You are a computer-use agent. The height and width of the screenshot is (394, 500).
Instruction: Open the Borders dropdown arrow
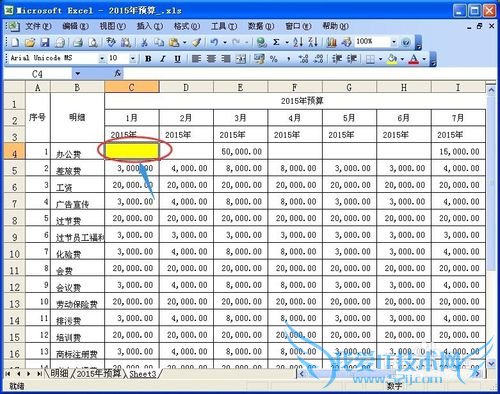pos(380,59)
